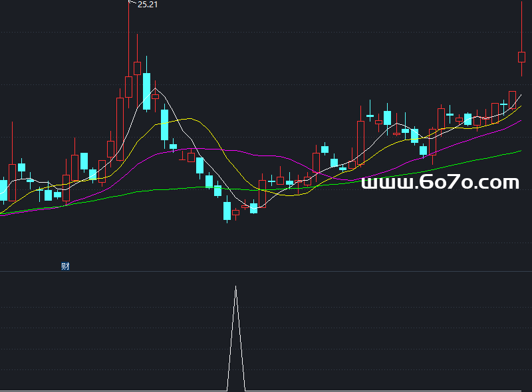
Task: Click the yellow moving average line at its hump peak
Action: coord(191,119)
